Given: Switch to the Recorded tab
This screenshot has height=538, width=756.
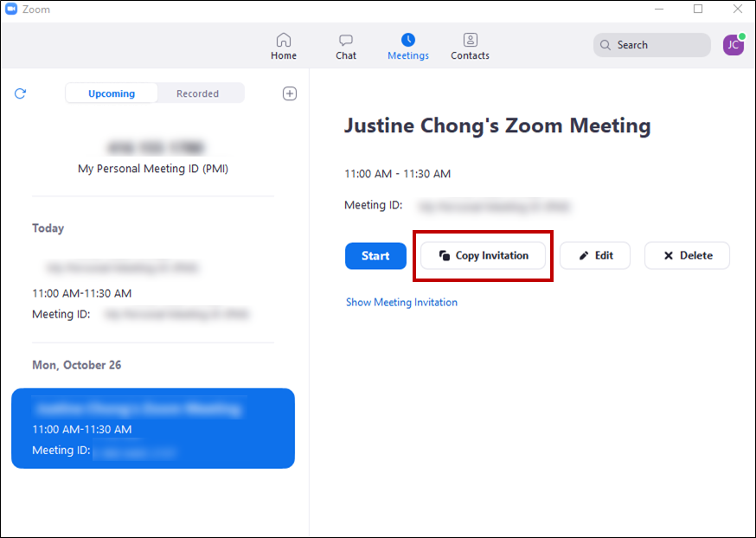Looking at the screenshot, I should tap(197, 93).
